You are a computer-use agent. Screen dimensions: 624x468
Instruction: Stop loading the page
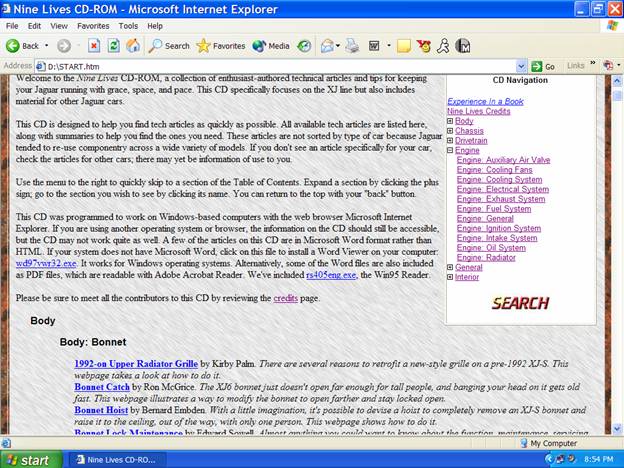pos(94,46)
